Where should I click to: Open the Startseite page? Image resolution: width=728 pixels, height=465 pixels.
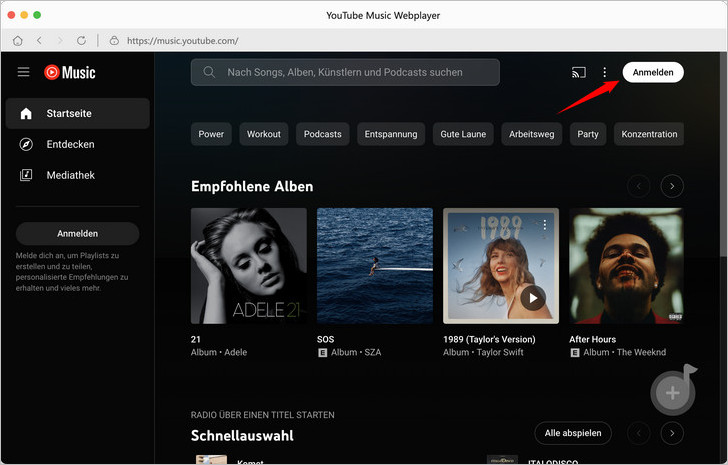78,114
